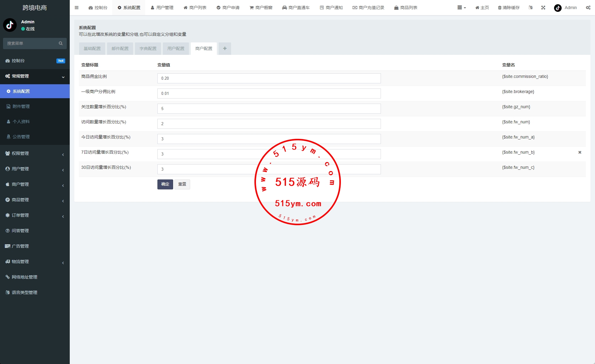The height and width of the screenshot is (364, 595).
Task: Open the 主页 home link
Action: tap(482, 8)
